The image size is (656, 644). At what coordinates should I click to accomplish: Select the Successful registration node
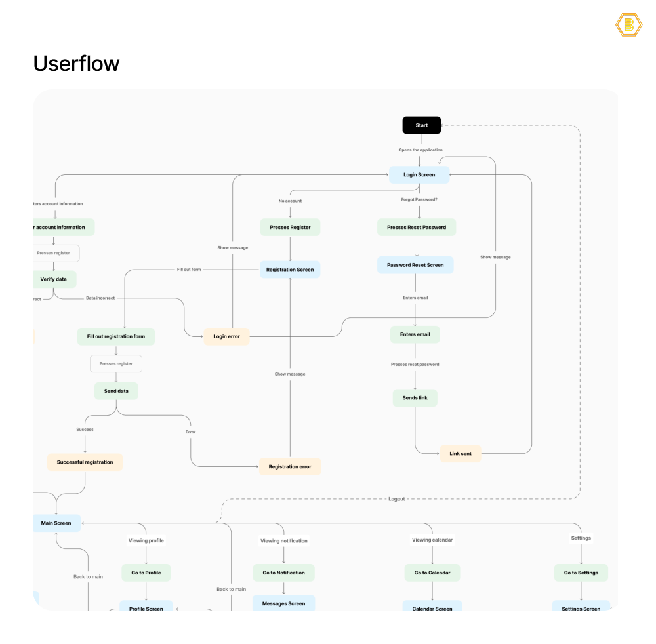tap(85, 462)
